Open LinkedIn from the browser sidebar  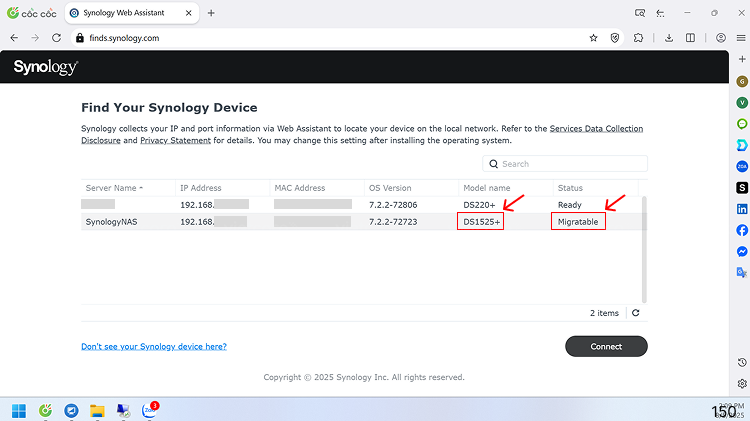pyautogui.click(x=742, y=209)
